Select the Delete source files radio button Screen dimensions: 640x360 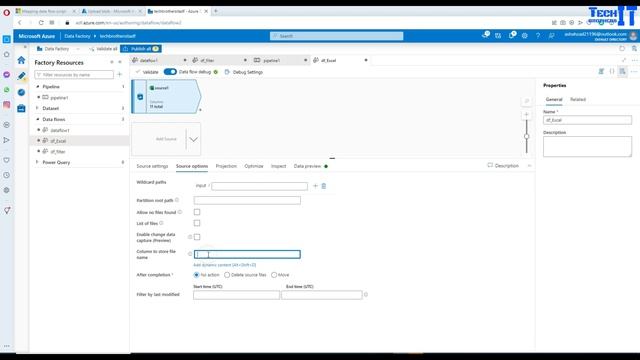pyautogui.click(x=227, y=275)
